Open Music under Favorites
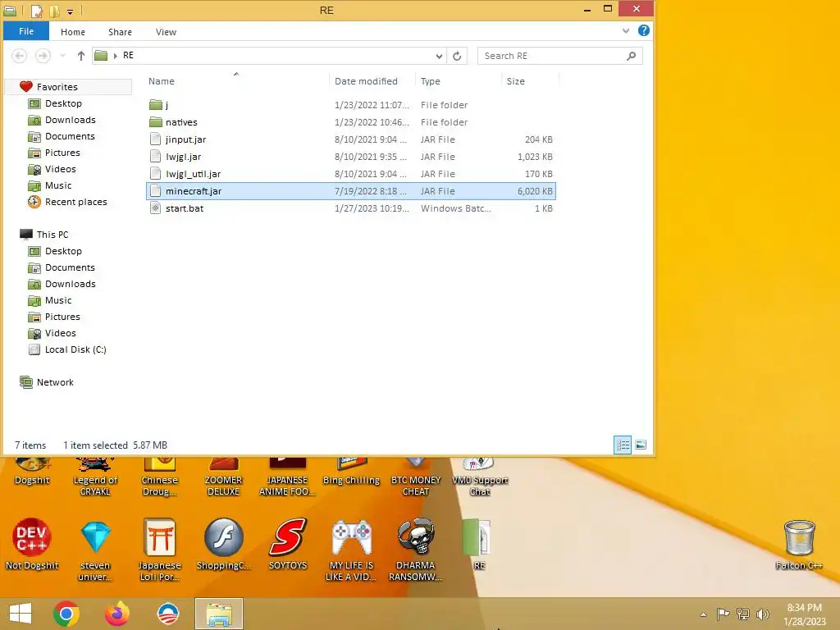840x630 pixels. pos(58,185)
